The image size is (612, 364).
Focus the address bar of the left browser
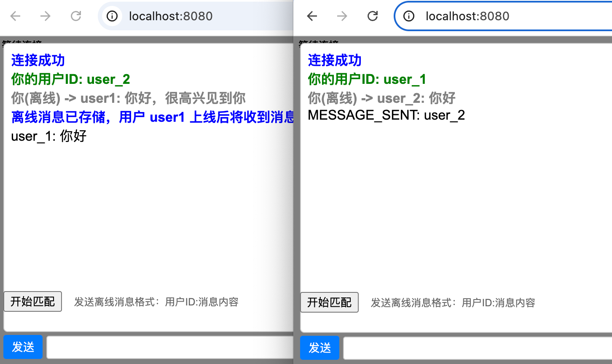click(x=181, y=16)
